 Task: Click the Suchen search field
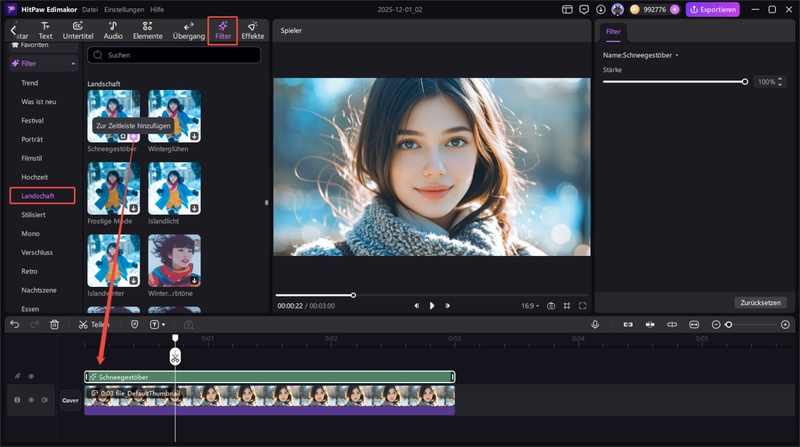(175, 55)
